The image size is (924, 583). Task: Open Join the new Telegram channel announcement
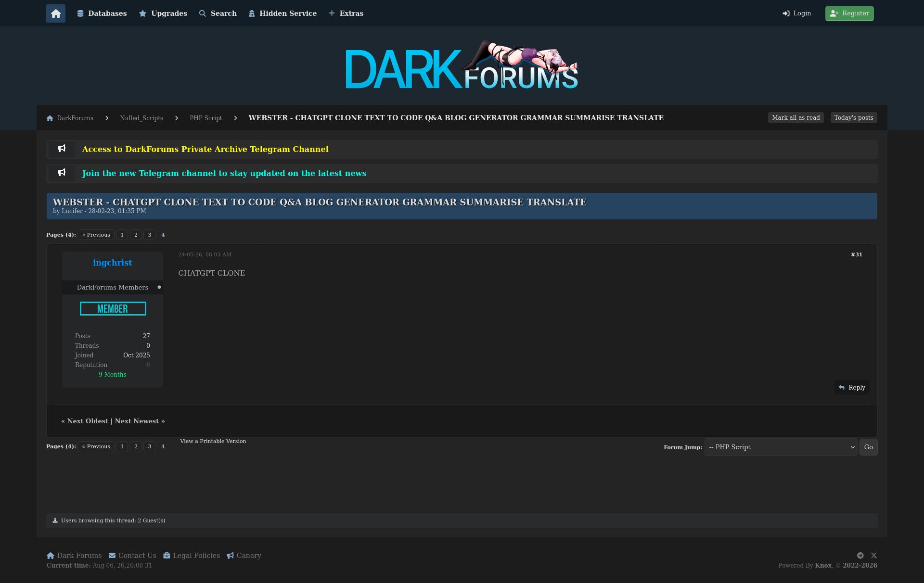pos(224,173)
